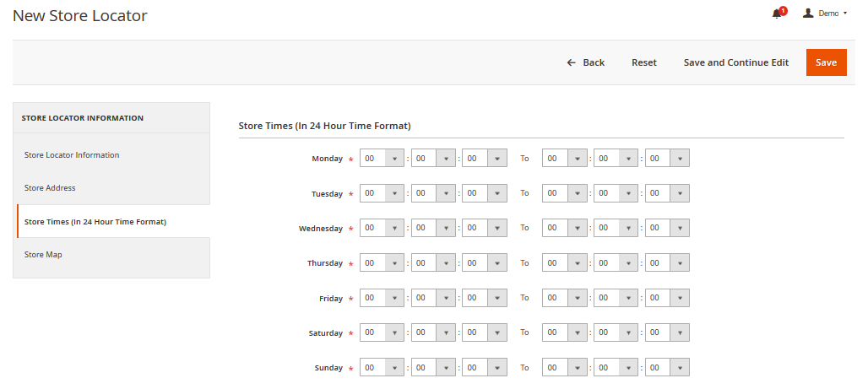868x389 pixels.
Task: Open Monday start hour dropdown
Action: 382,159
